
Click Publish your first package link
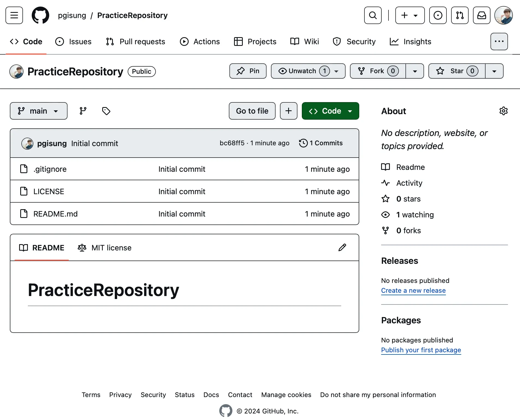click(x=421, y=350)
